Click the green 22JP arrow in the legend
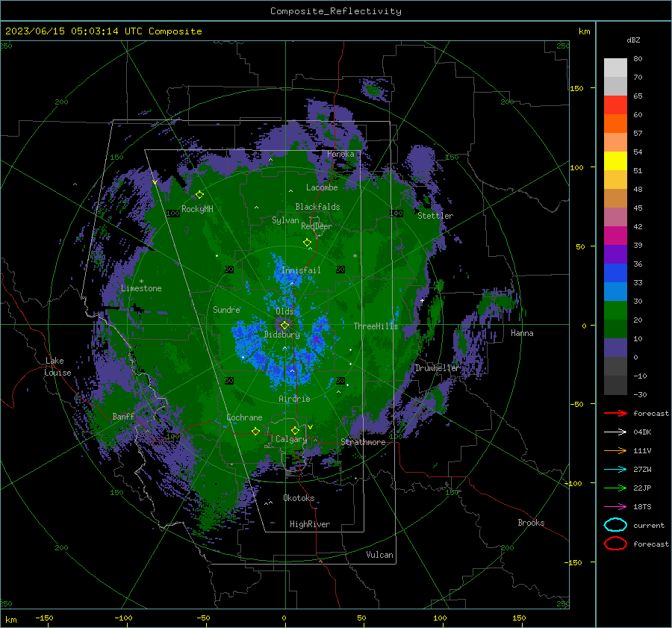 [x=615, y=488]
